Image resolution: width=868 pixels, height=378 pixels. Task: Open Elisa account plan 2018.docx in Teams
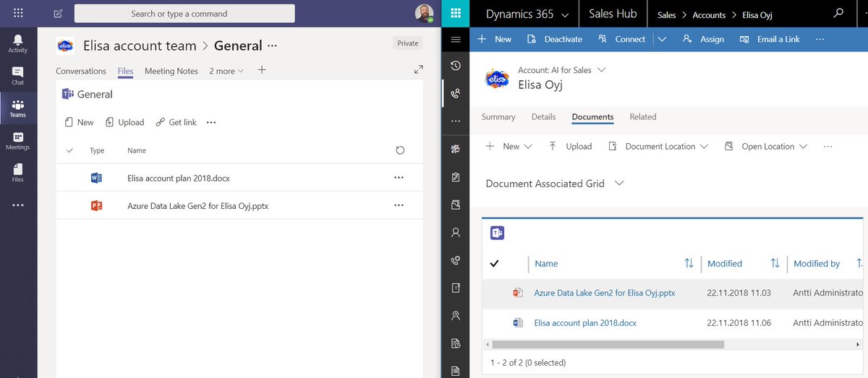(x=179, y=178)
